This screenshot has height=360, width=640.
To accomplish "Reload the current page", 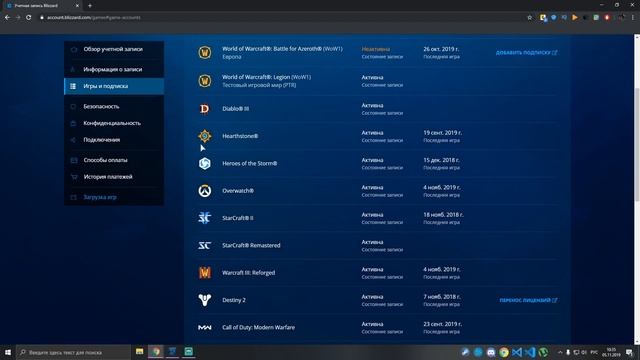I will pyautogui.click(x=29, y=18).
